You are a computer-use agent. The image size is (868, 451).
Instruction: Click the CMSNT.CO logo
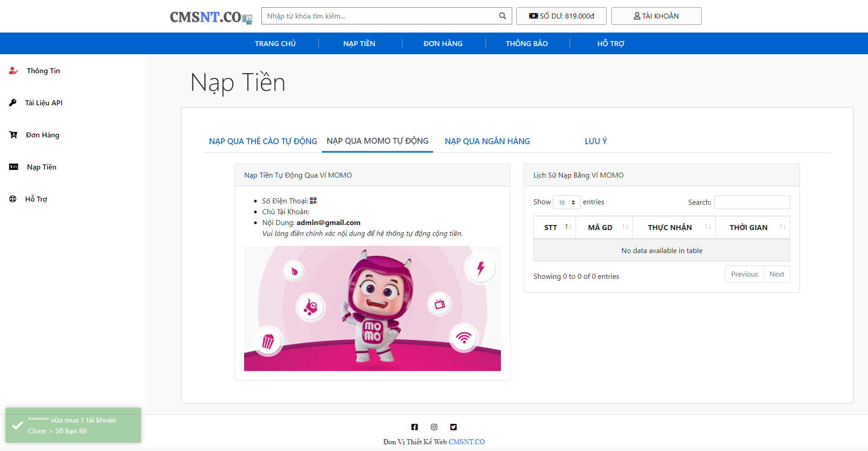[x=211, y=17]
